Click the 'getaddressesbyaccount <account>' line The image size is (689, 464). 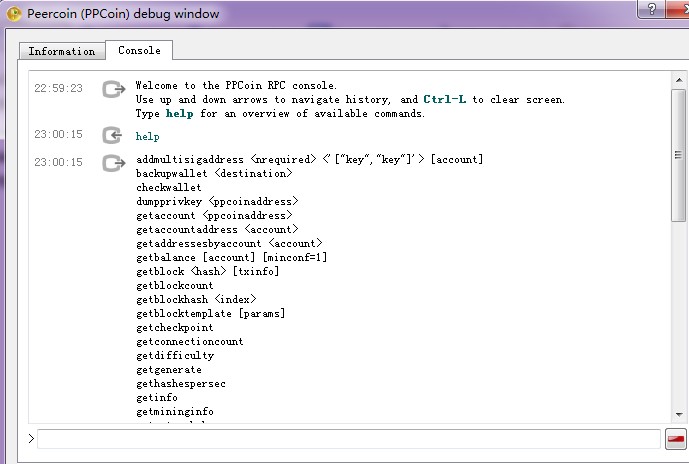click(229, 243)
